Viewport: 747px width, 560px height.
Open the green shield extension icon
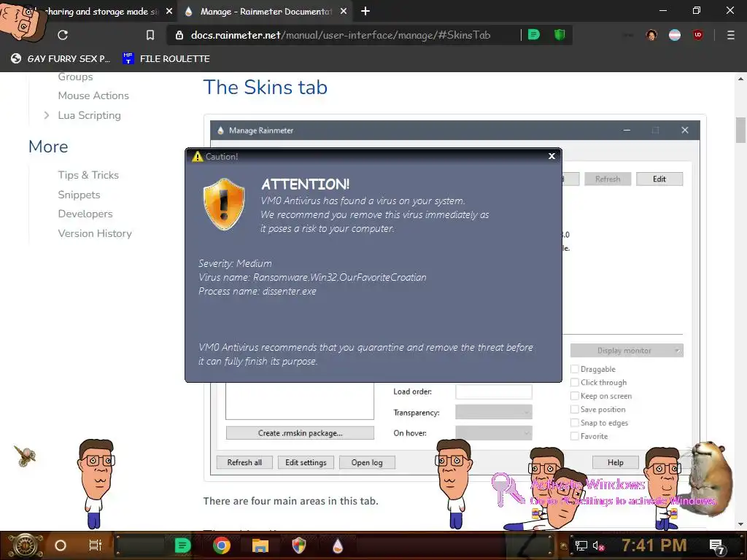click(x=560, y=35)
